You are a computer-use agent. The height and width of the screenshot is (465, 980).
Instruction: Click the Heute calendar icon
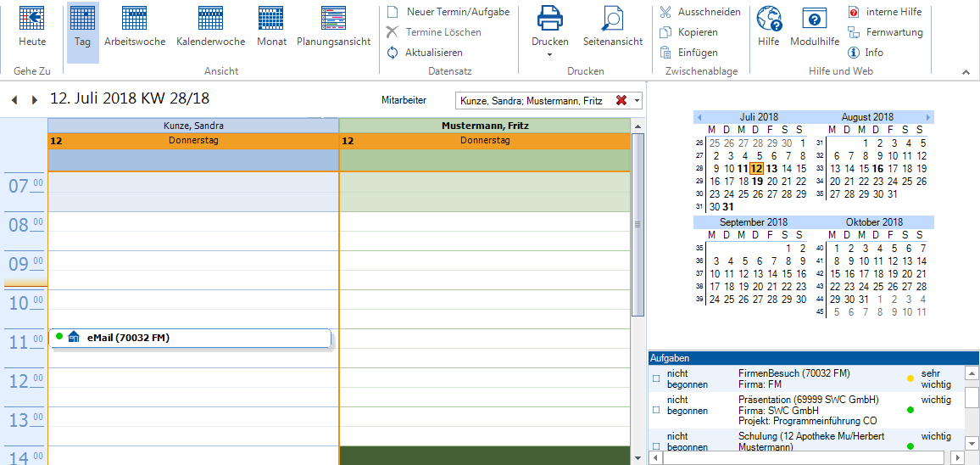32,20
